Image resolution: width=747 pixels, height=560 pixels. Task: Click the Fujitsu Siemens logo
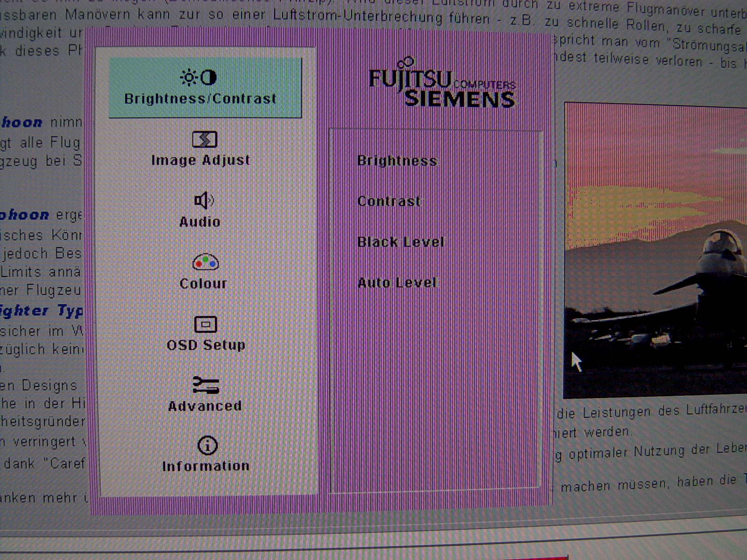pyautogui.click(x=442, y=85)
